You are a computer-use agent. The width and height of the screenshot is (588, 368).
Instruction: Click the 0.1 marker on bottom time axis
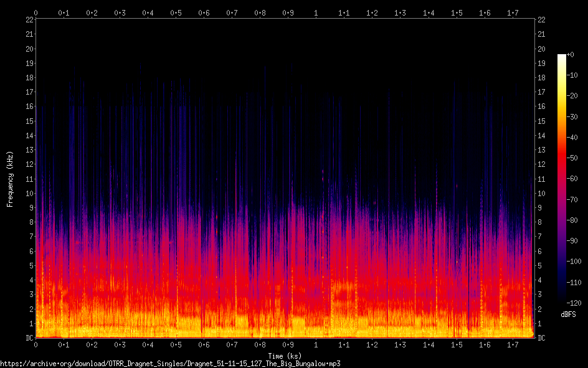64,345
